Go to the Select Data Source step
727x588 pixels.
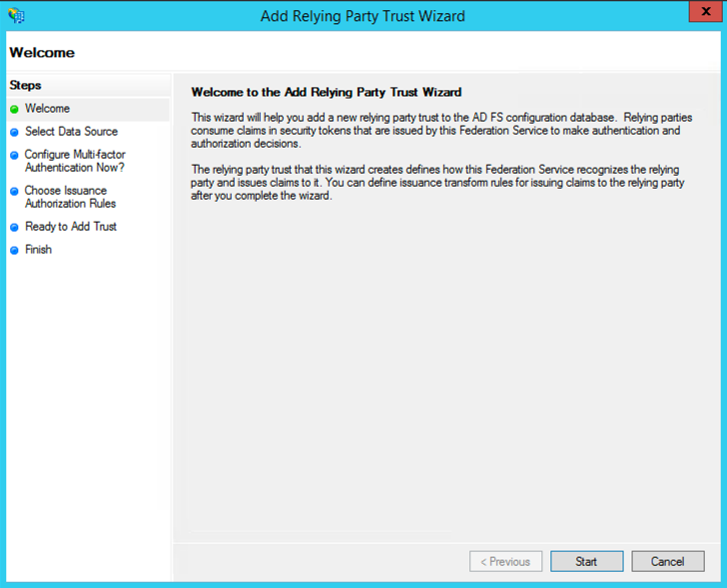point(71,132)
